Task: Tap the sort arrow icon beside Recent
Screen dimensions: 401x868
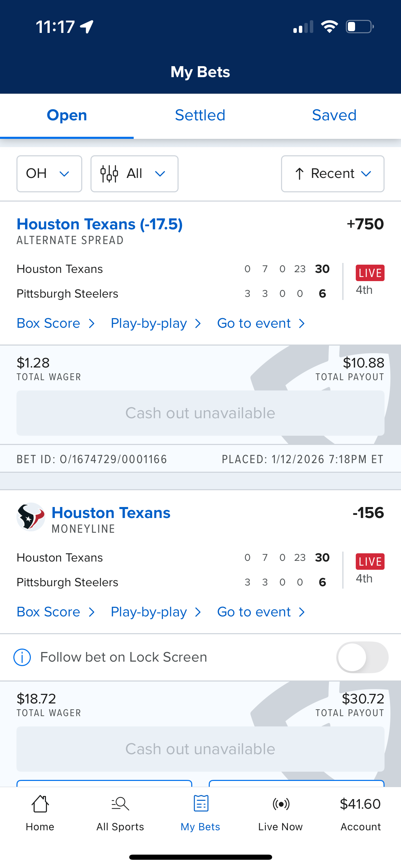Action: point(300,174)
